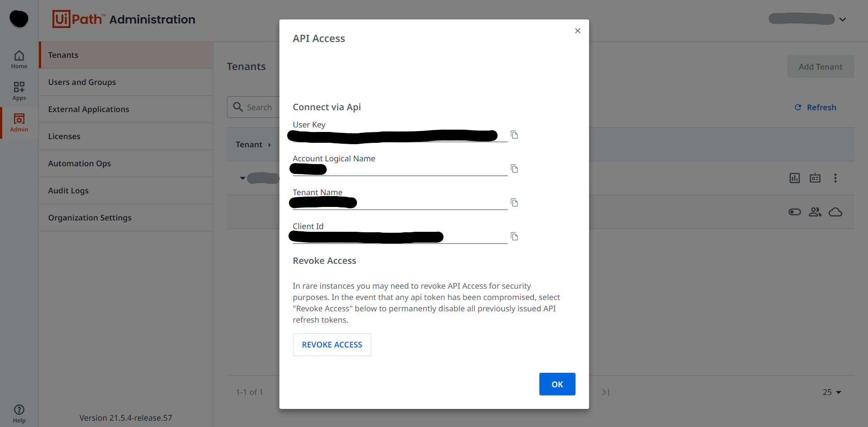Toggle the tenant service switch icon
Viewport: 868px width, 427px height.
point(794,212)
